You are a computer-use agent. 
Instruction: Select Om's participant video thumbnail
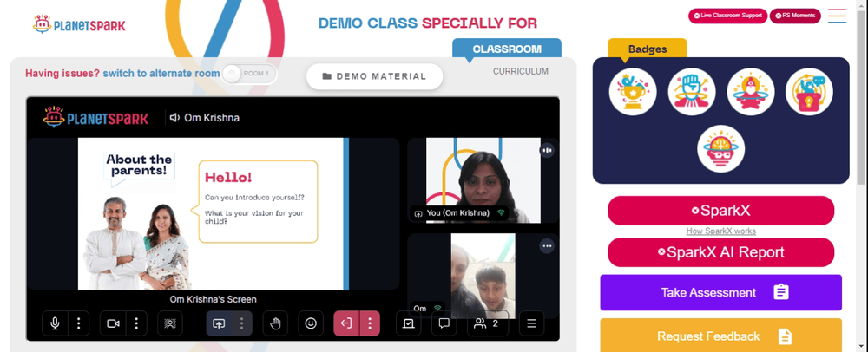(483, 276)
